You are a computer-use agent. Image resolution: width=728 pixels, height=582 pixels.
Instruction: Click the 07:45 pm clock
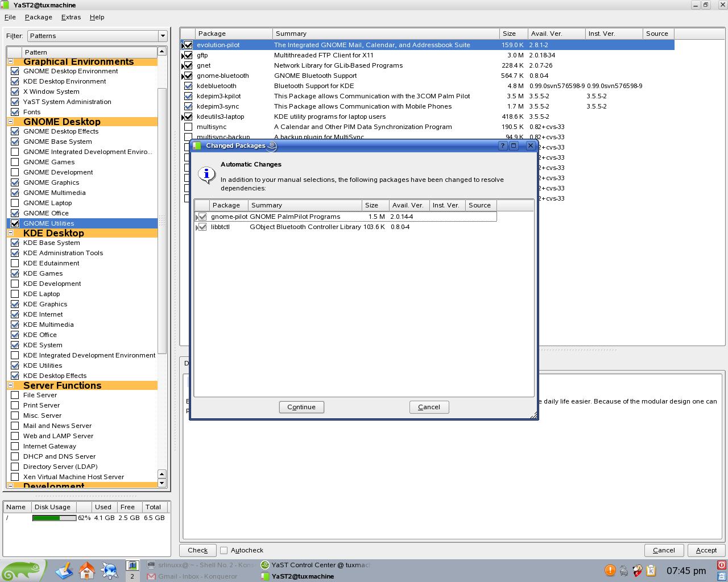(686, 571)
